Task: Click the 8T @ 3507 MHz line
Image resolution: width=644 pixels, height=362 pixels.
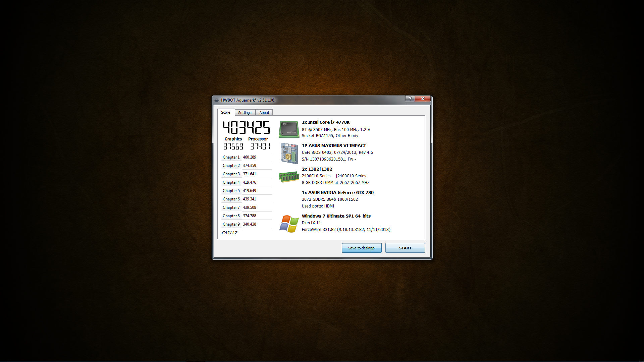Action: [x=336, y=130]
